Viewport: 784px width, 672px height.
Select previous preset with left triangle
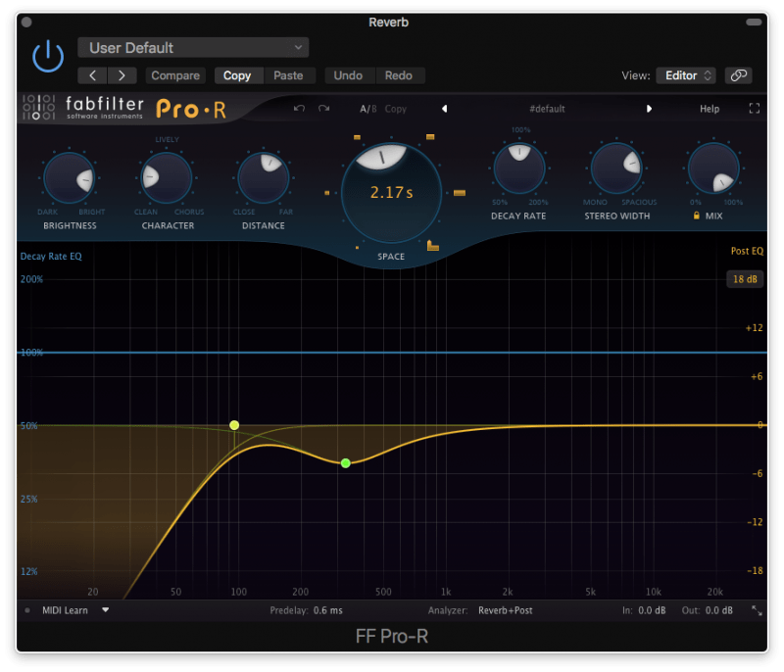(445, 109)
